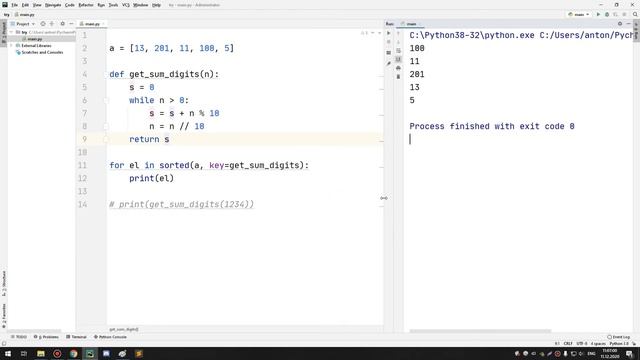Click the UTF-8 encoding indicator

(582, 344)
